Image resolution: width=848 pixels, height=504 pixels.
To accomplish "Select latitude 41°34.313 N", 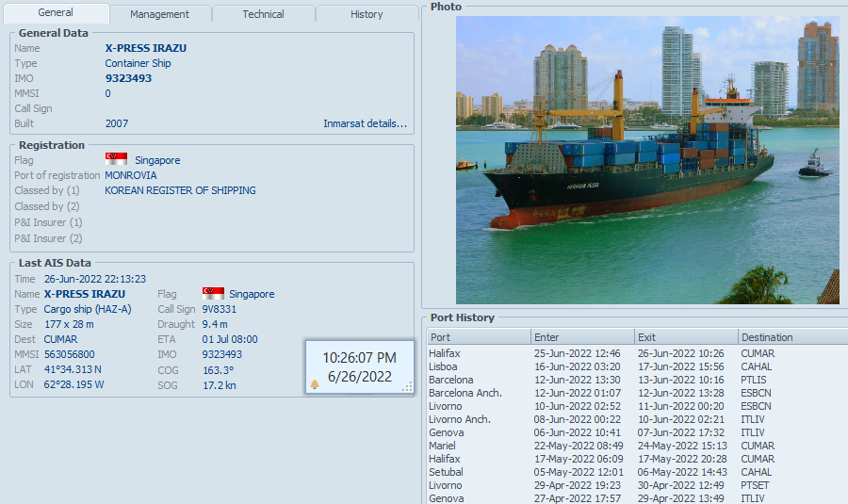I will (73, 369).
